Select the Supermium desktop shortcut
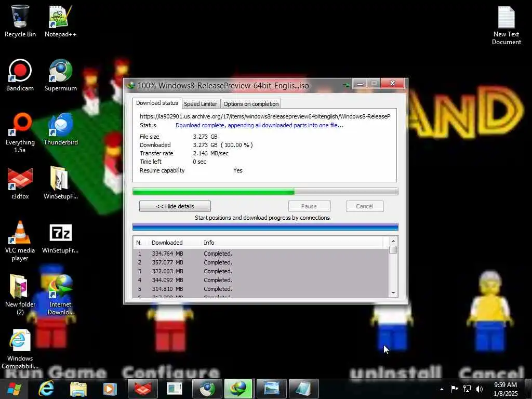The image size is (532, 399). (60, 75)
